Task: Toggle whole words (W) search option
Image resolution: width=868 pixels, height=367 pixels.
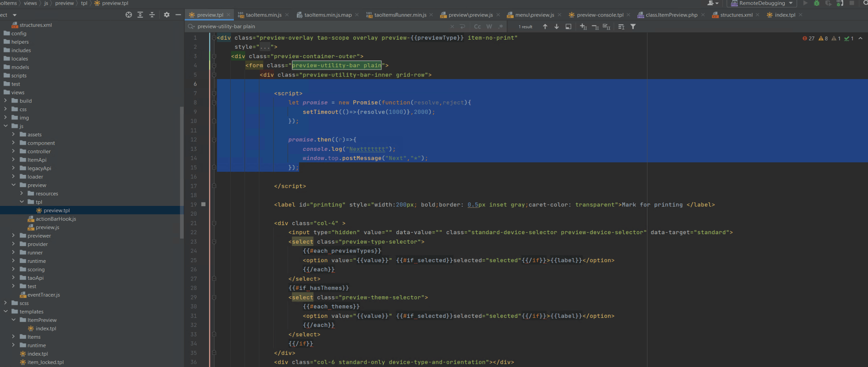Action: pyautogui.click(x=489, y=26)
